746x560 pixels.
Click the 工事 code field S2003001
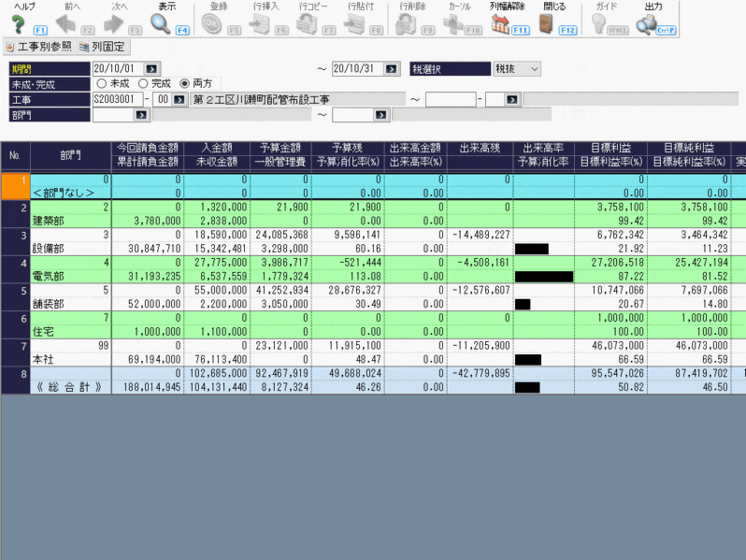point(118,99)
